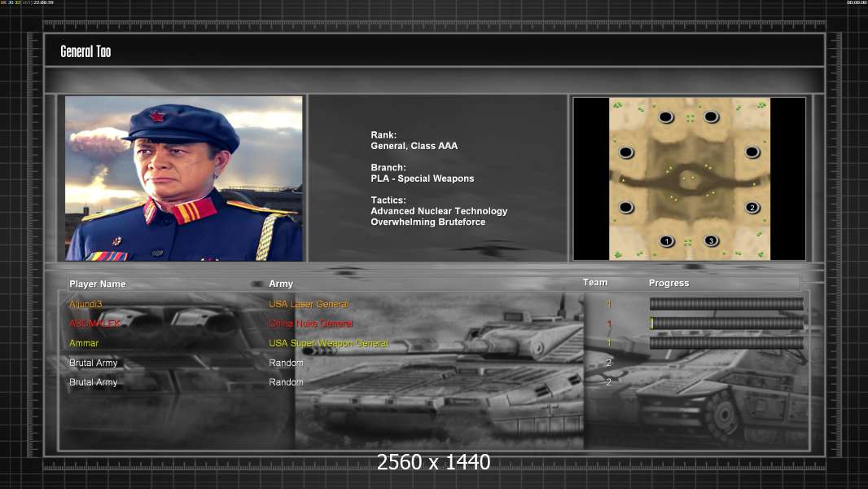Select the China Nuke General army entry
This screenshot has width=868, height=489.
pyautogui.click(x=310, y=324)
